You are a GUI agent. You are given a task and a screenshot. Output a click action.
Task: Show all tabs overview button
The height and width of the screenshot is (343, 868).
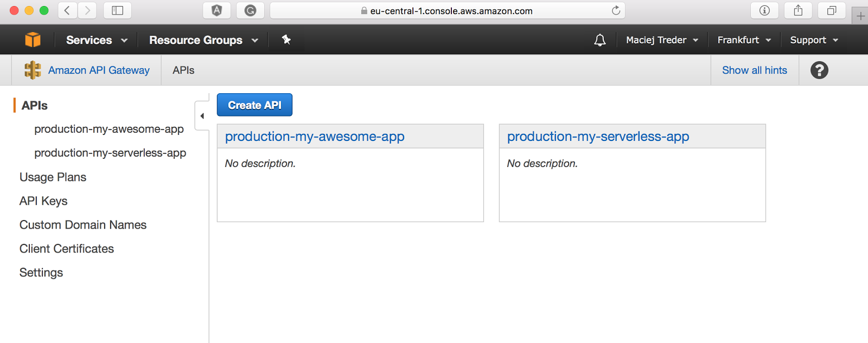[x=832, y=10]
